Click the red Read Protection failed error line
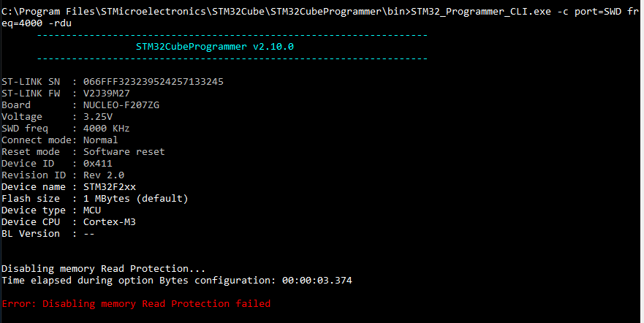 136,304
